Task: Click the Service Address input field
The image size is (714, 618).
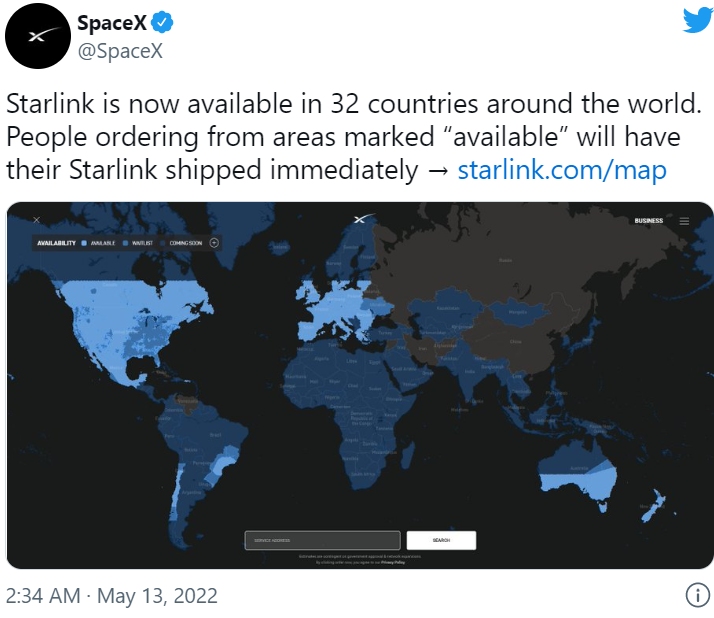Action: (322, 540)
